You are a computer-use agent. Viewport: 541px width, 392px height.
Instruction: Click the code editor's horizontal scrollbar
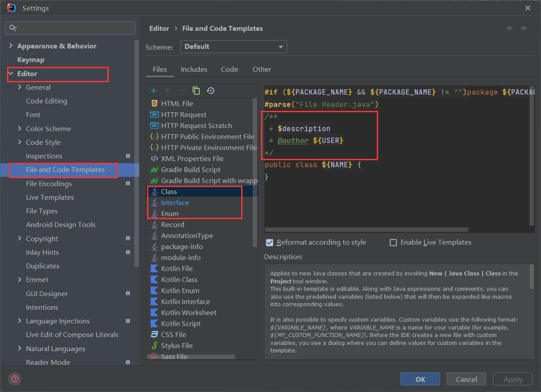366,229
